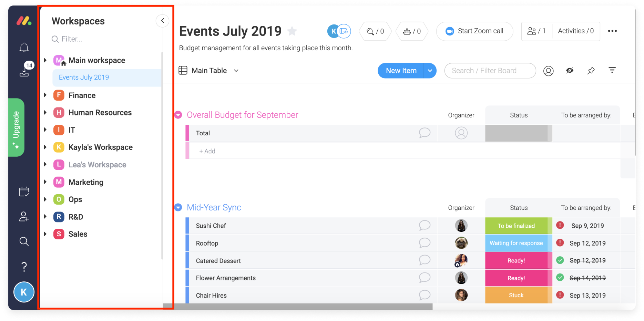Pin columns with the pin icon

pos(591,71)
